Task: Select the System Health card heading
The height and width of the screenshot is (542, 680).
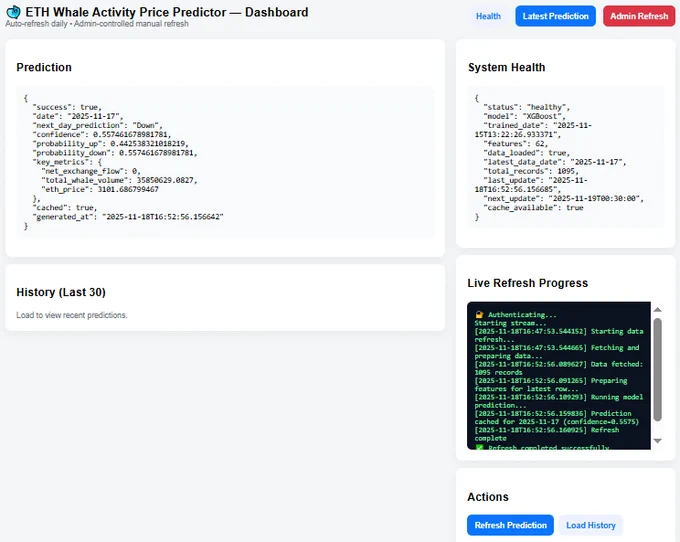Action: [x=507, y=67]
